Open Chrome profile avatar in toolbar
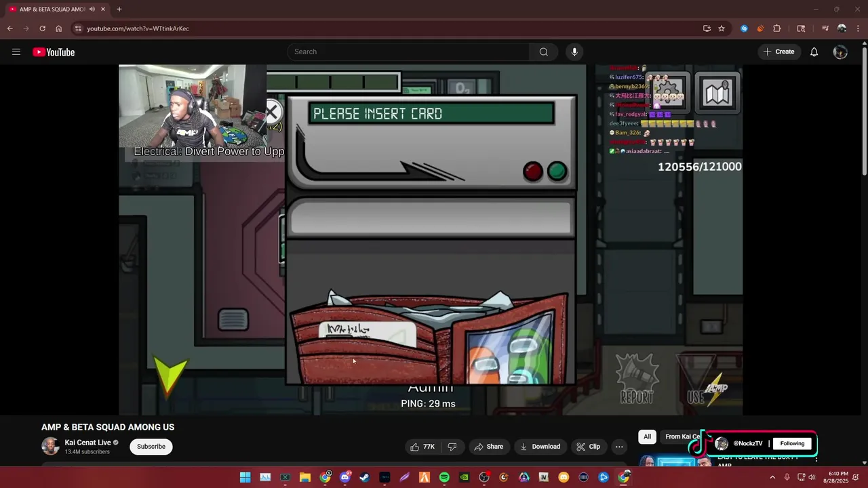The image size is (868, 488). click(842, 28)
